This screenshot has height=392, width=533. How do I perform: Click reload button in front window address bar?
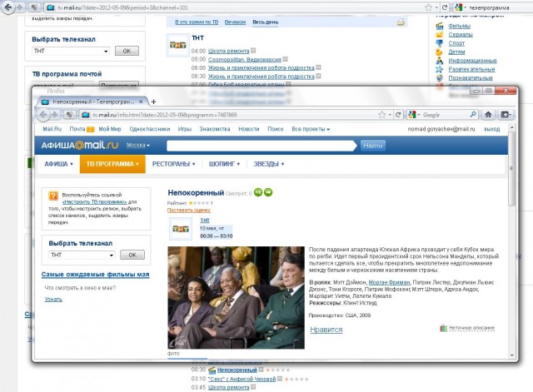point(398,115)
